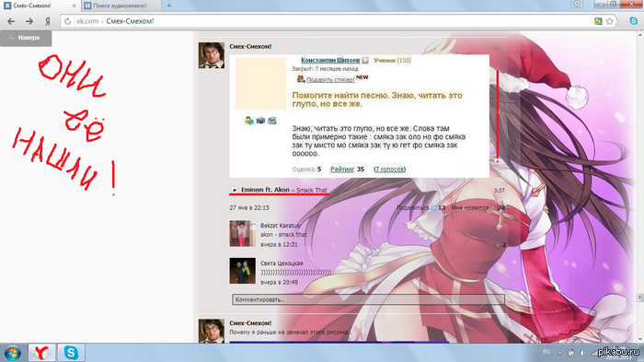Open the page translate icon in address bar
Image resolution: width=644 pixels, height=362 pixels.
click(x=598, y=21)
